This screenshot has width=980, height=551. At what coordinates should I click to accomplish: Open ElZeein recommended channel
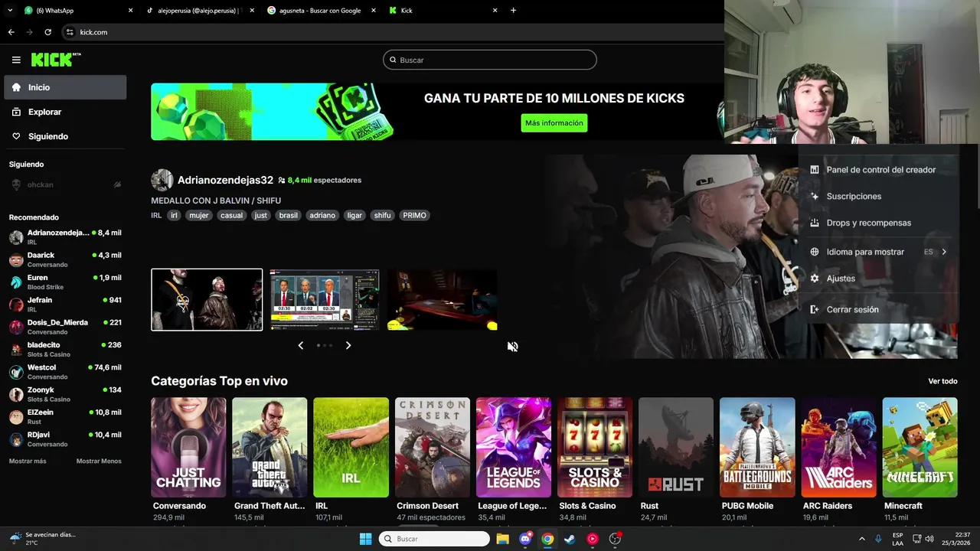coord(65,416)
